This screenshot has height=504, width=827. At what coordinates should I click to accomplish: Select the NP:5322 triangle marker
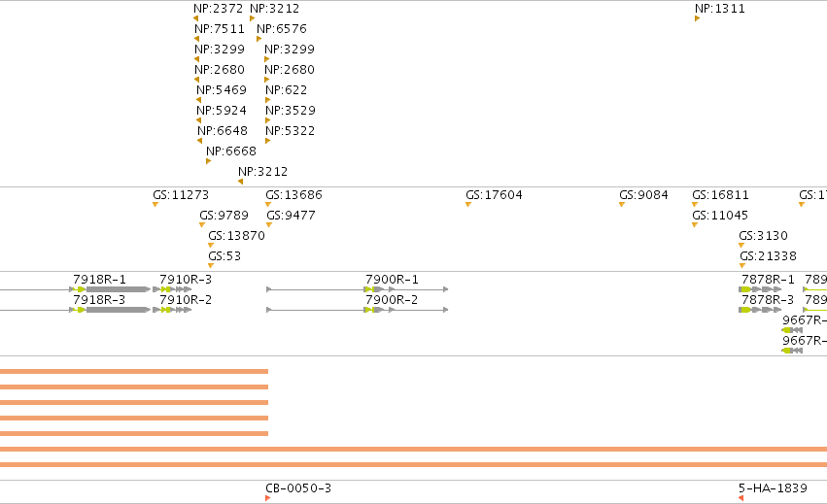click(267, 141)
